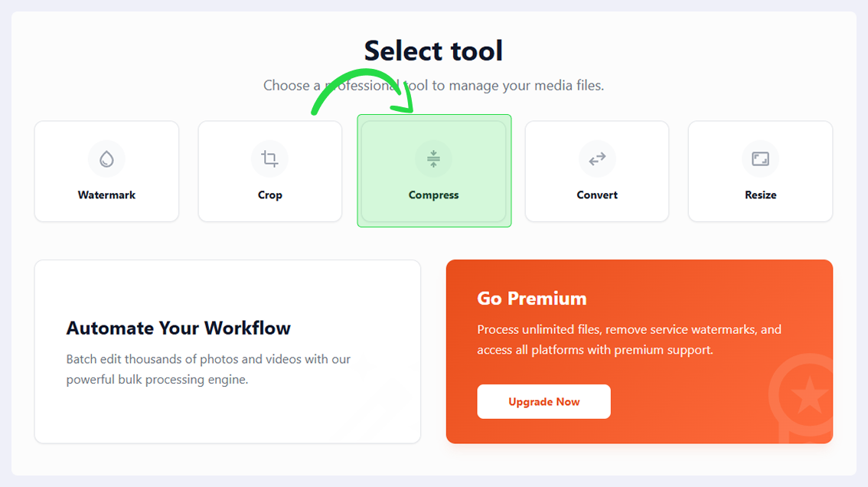Screen dimensions: 868x487
Task: Open the Watermark tool label
Action: pyautogui.click(x=106, y=195)
